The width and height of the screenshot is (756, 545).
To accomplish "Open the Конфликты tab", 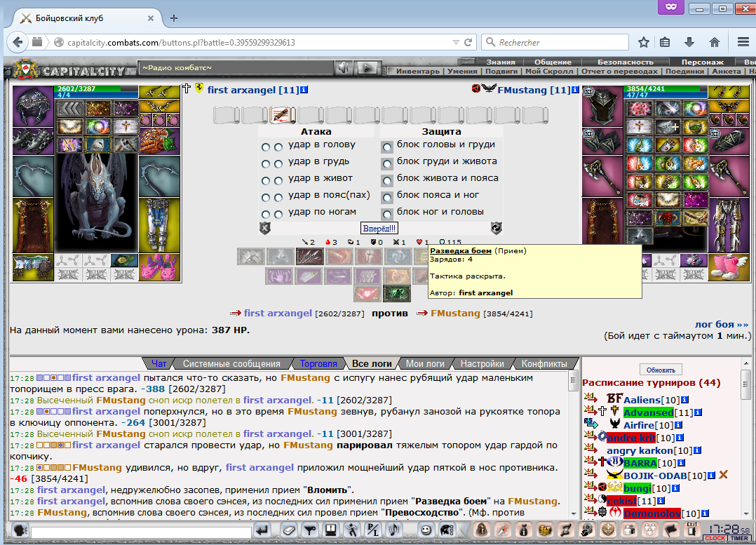I will 544,363.
